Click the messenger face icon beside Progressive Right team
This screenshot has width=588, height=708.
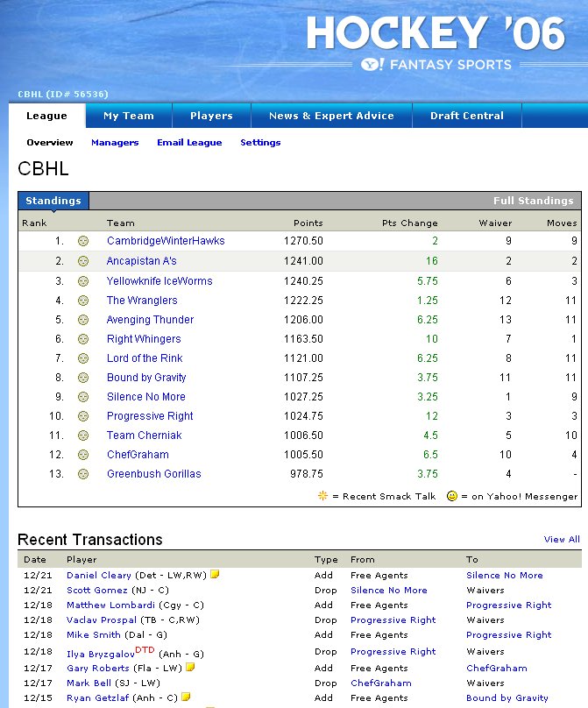tap(83, 416)
